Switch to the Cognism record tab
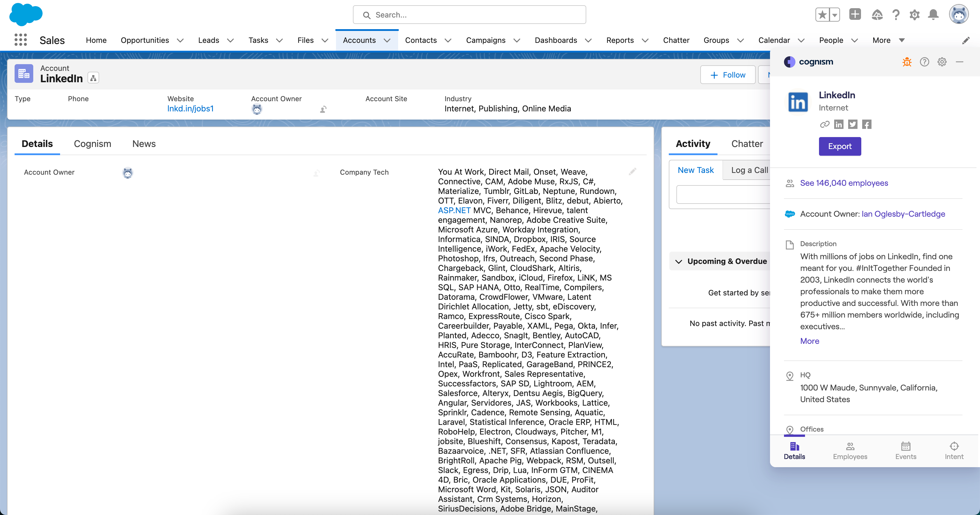This screenshot has height=515, width=980. [92, 144]
